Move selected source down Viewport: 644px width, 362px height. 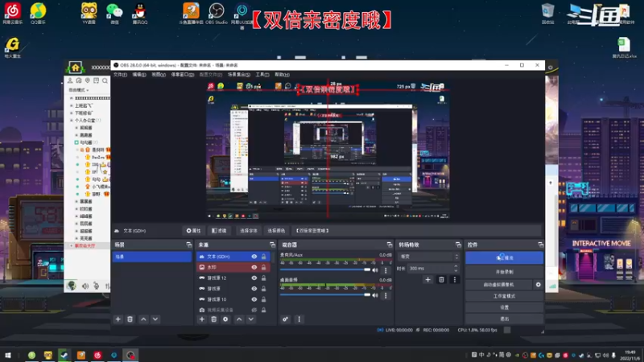point(251,319)
